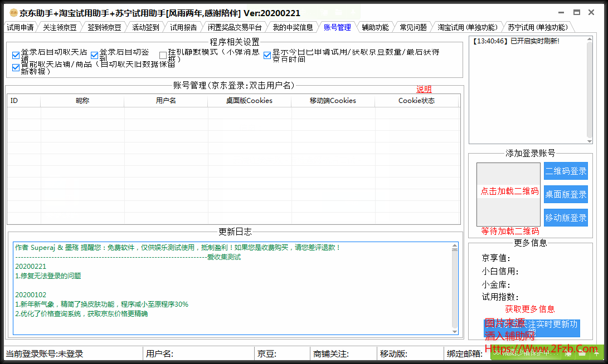Click the 等待加载二维码 status text
Viewport: 608px width, 364px height.
[510, 231]
